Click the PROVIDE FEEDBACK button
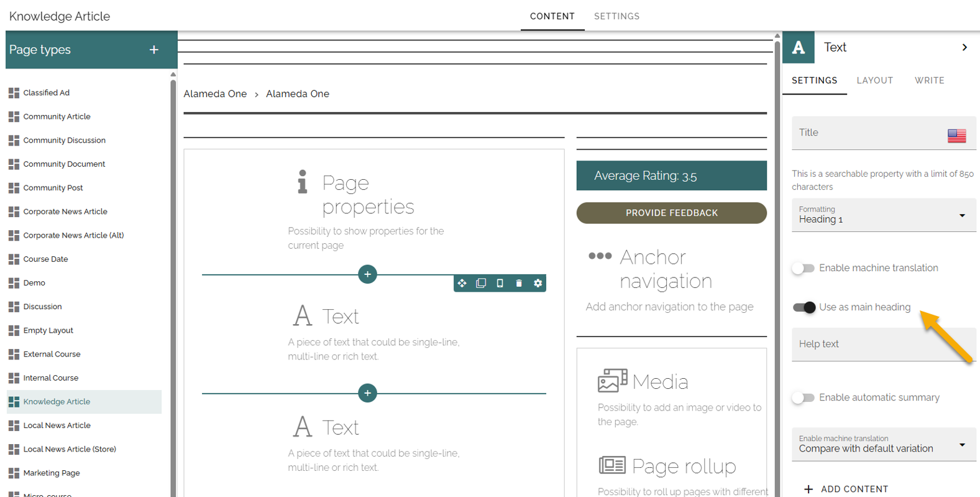Screen dimensions: 980x497 pyautogui.click(x=672, y=213)
